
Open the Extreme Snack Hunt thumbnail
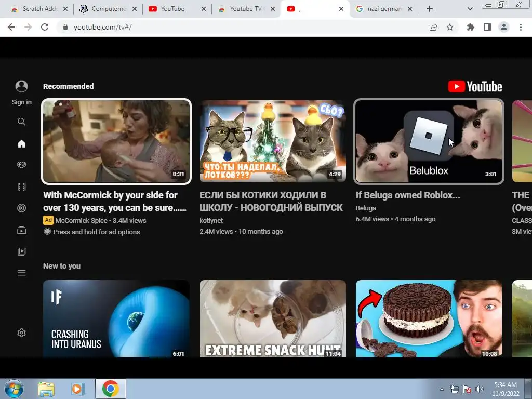click(272, 318)
